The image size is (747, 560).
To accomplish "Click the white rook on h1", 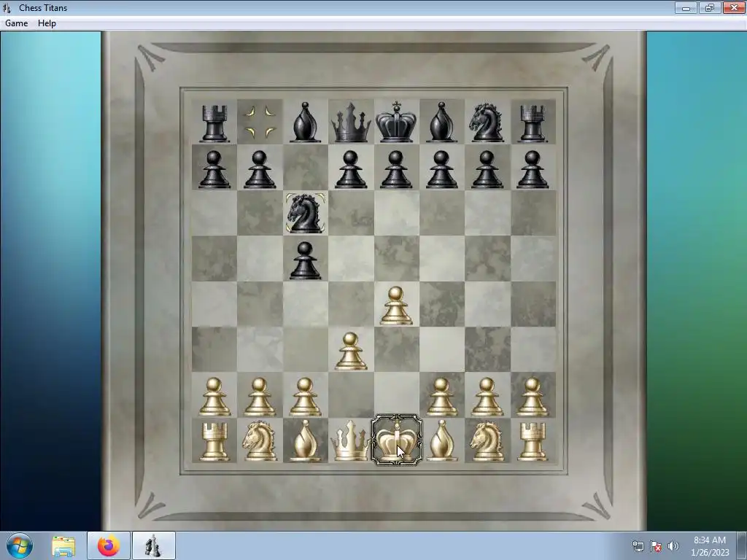I will click(x=533, y=441).
